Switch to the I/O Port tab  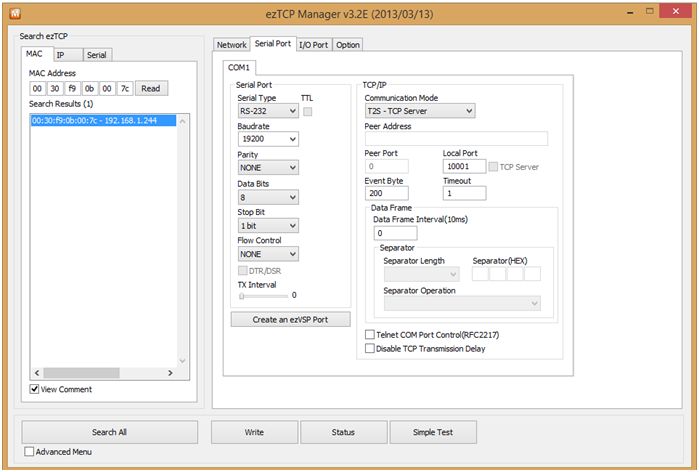(313, 45)
